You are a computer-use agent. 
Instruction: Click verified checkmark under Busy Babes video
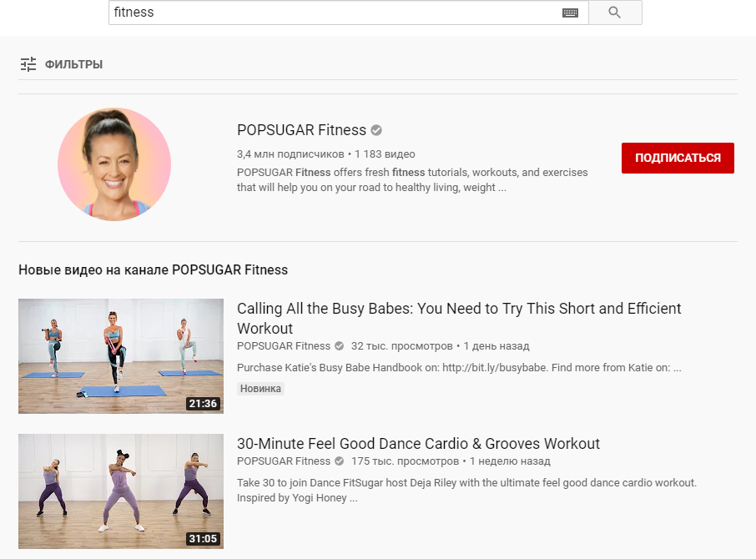(x=339, y=346)
